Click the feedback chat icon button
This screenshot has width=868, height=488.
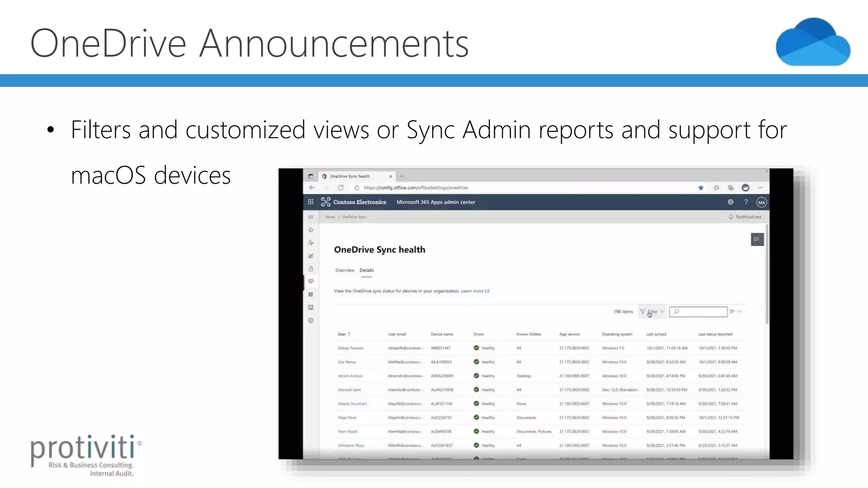click(757, 239)
